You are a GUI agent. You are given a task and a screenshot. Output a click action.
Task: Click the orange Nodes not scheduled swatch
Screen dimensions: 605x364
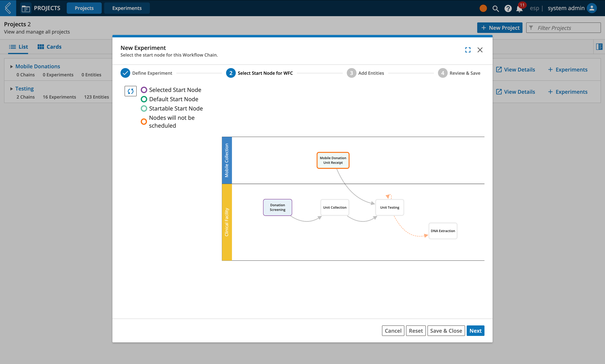tap(144, 121)
